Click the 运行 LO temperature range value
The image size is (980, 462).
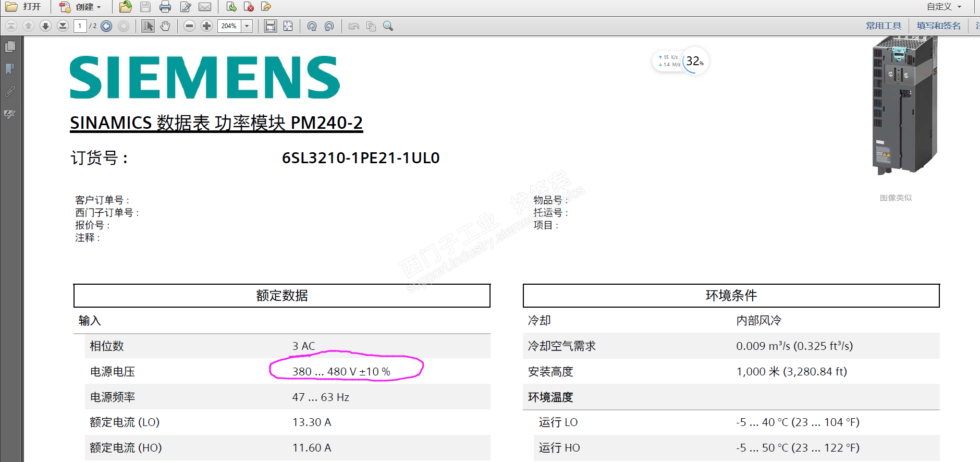(798, 422)
